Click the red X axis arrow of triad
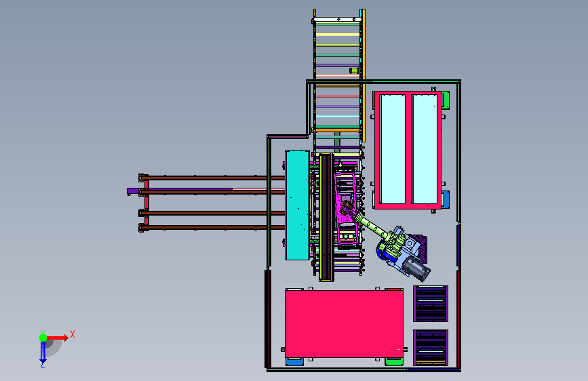Screen dimensions: 588x381 click(57, 338)
